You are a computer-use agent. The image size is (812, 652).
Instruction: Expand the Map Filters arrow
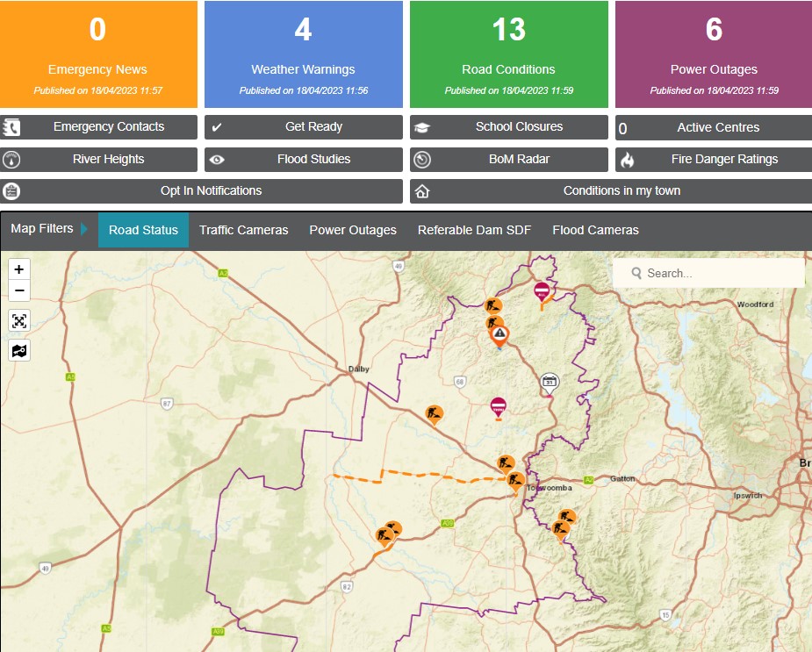point(84,229)
